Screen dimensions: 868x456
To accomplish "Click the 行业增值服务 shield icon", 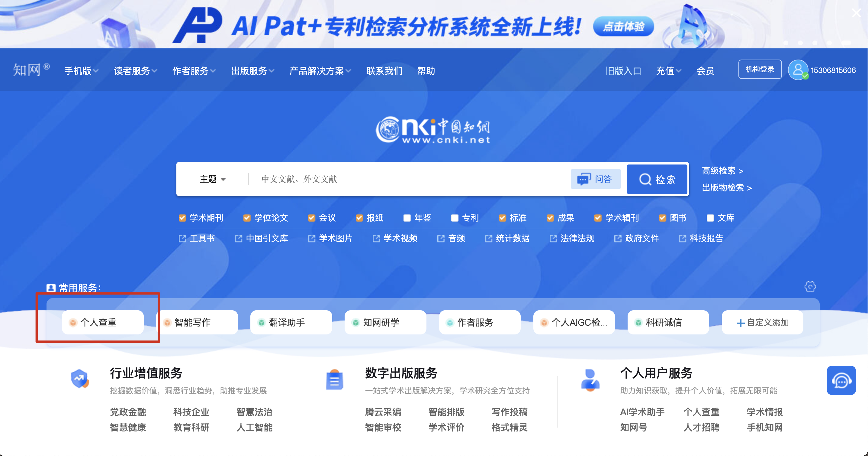I will tap(80, 379).
